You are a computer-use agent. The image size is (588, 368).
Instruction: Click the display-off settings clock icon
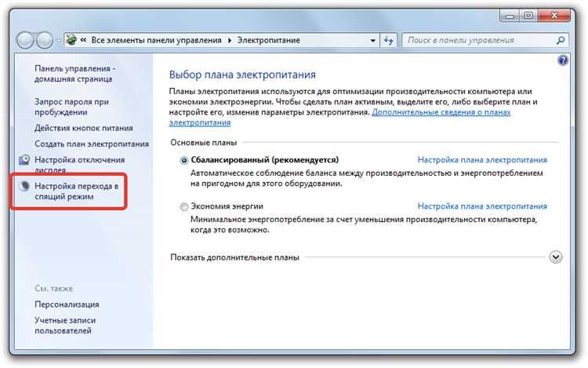[x=24, y=160]
